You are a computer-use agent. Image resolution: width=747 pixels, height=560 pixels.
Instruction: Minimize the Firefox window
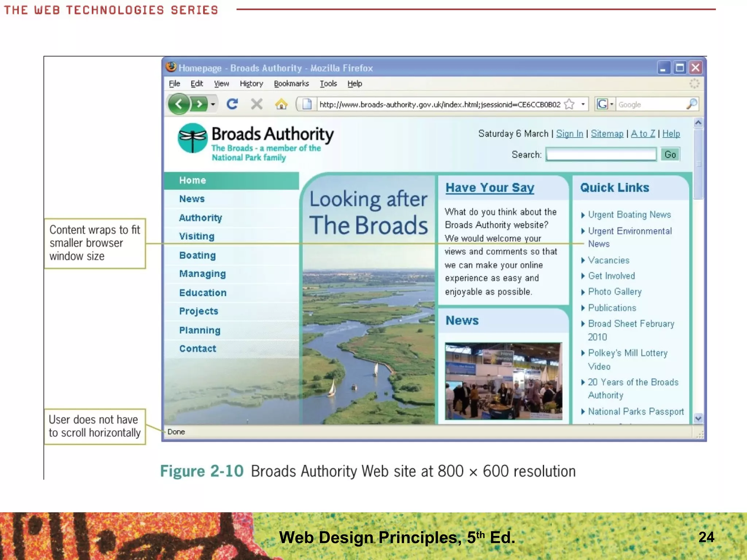[663, 68]
